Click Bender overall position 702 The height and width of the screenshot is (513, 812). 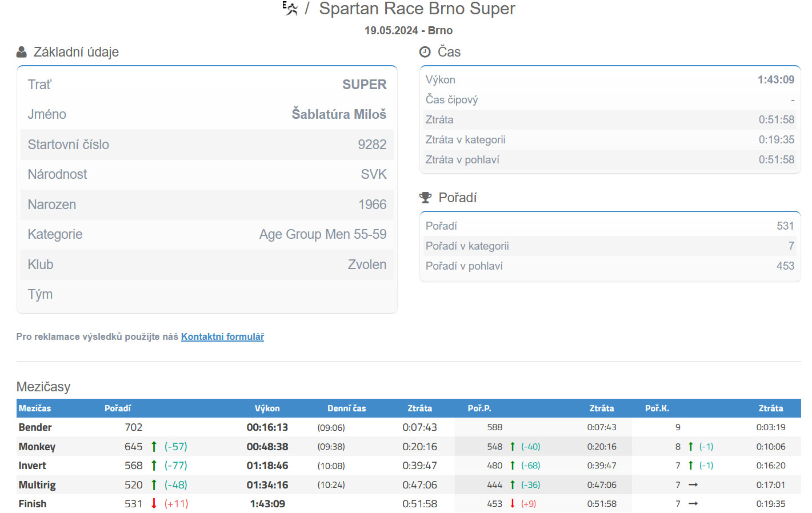pyautogui.click(x=134, y=427)
